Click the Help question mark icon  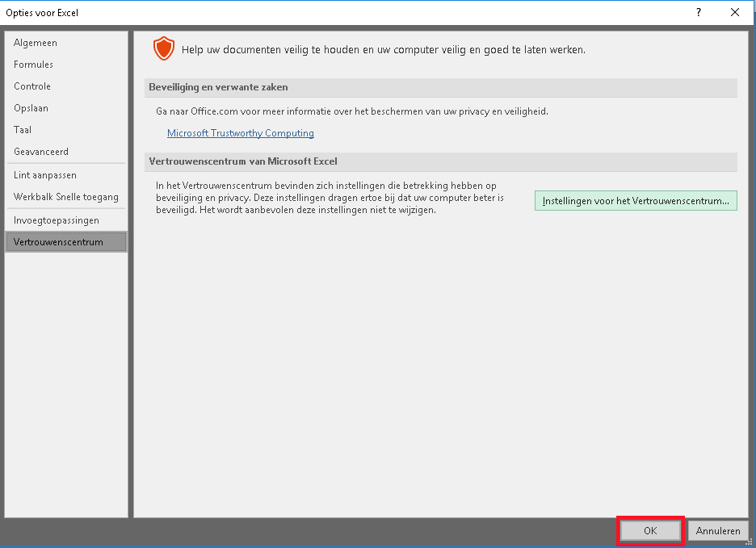[x=698, y=12]
